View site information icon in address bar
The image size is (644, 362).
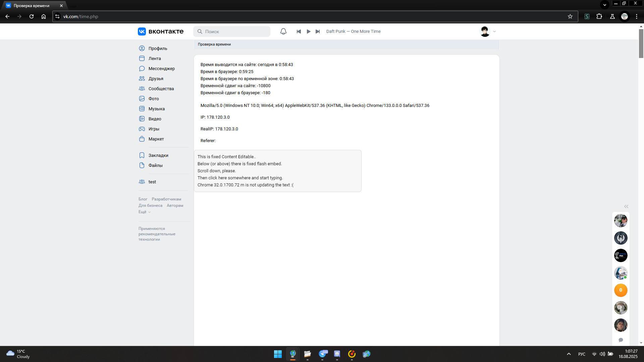pyautogui.click(x=57, y=16)
